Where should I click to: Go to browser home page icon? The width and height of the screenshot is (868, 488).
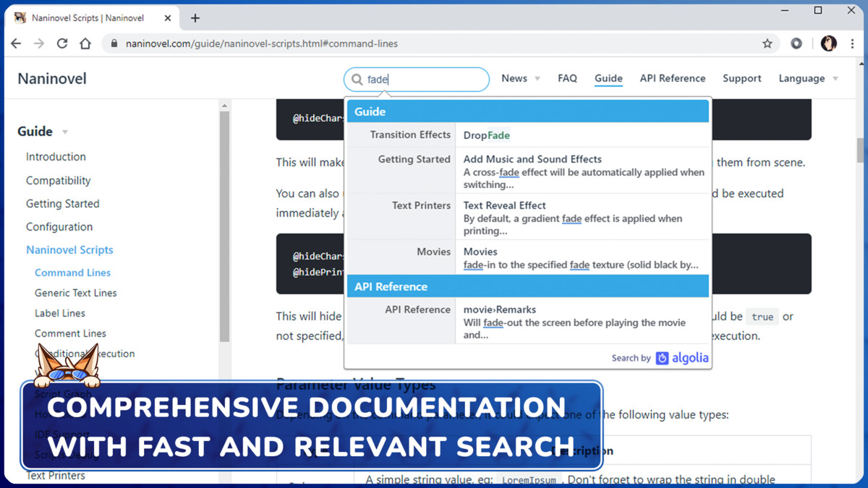point(85,43)
